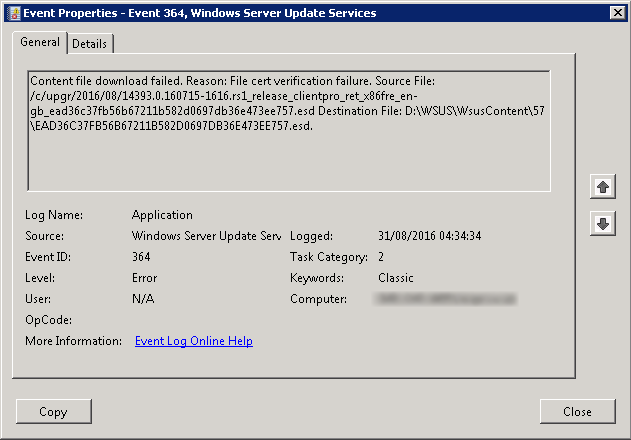Click inside the event description text box
Image resolution: width=631 pixels, height=440 pixels.
289,131
